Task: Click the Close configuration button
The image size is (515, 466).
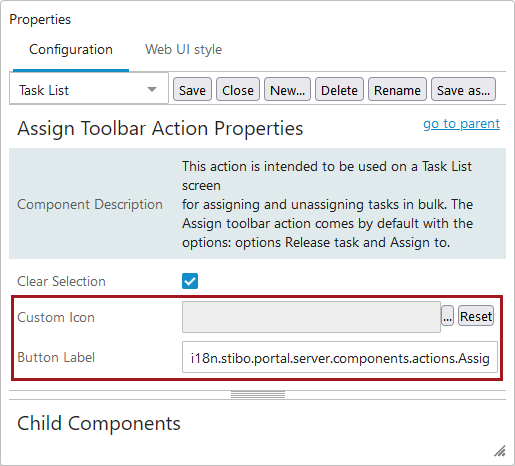Action: coord(238,89)
